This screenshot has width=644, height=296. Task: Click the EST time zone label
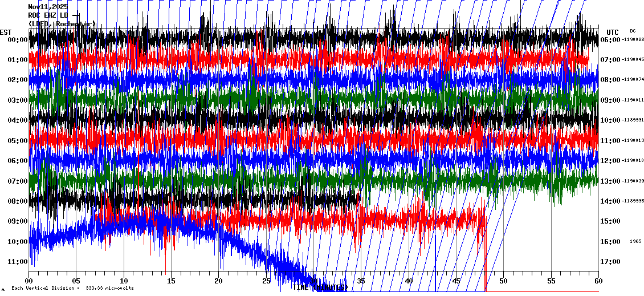pos(6,32)
